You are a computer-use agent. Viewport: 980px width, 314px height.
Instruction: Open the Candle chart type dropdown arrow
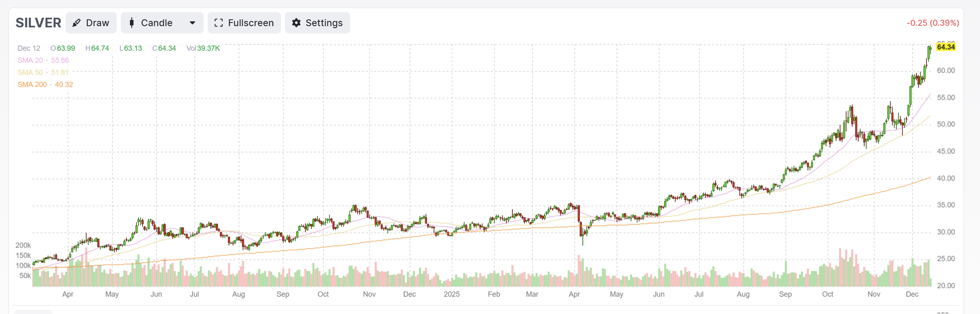tap(192, 23)
